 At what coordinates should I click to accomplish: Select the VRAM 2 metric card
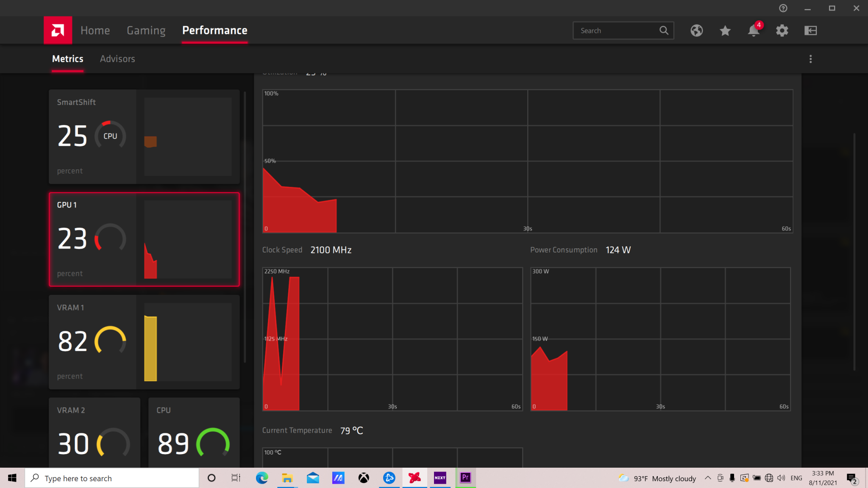[x=95, y=433]
